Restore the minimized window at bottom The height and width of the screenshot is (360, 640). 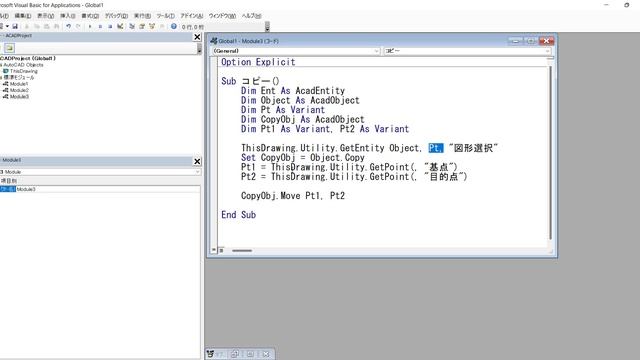tap(235, 354)
